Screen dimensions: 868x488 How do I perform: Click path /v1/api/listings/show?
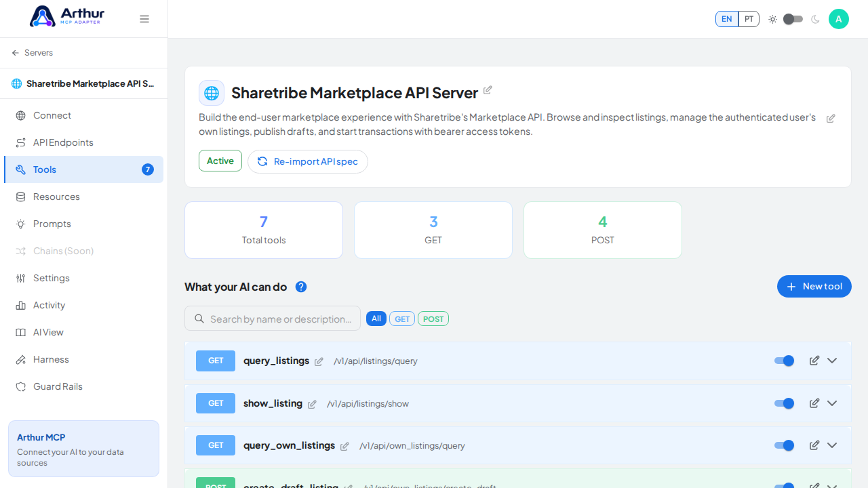pyautogui.click(x=368, y=404)
